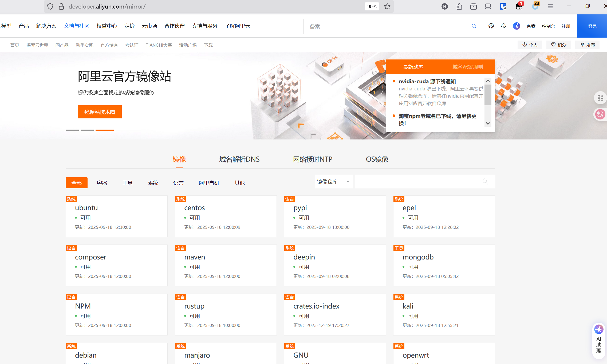
Task: Click the 个人 button
Action: (530, 45)
